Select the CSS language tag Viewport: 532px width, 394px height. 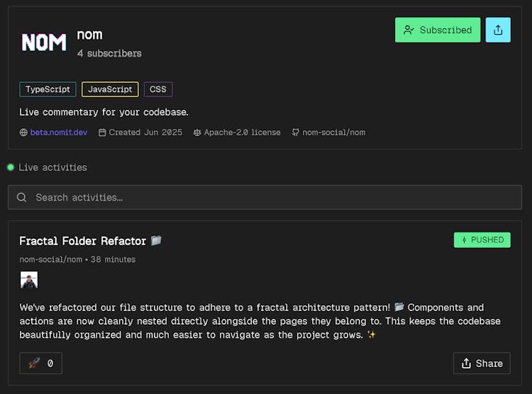(158, 89)
